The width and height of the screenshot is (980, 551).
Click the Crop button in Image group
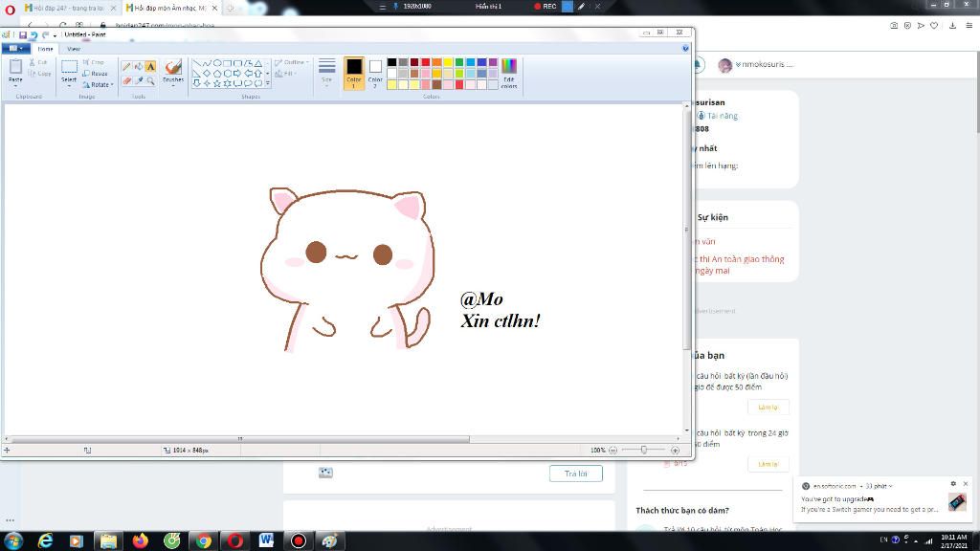point(93,62)
